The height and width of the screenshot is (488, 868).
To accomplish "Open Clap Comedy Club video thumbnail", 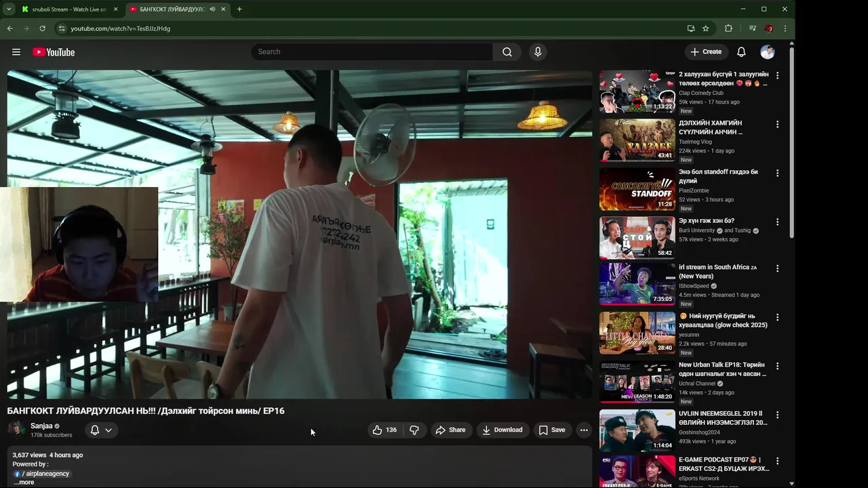I will tap(637, 91).
